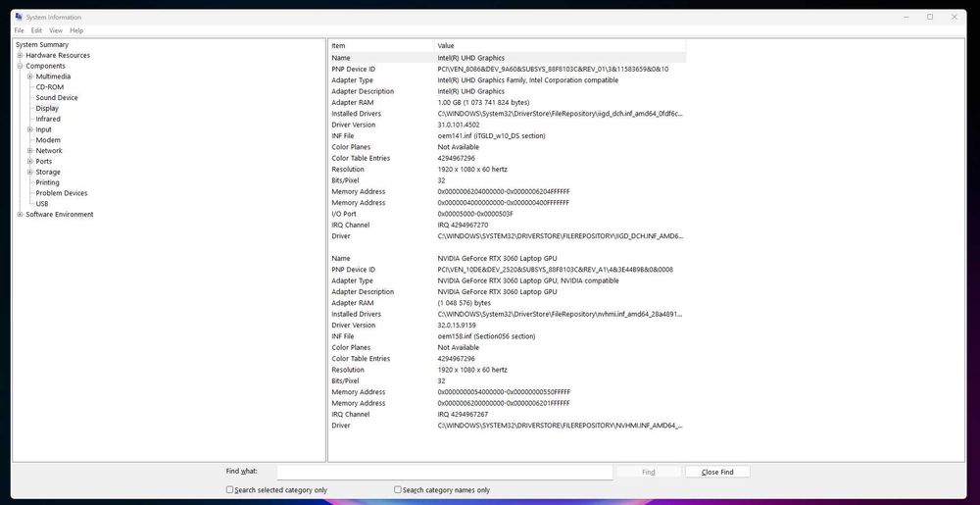Click (1 048 576) bytes Adapter RAM value

coord(464,303)
